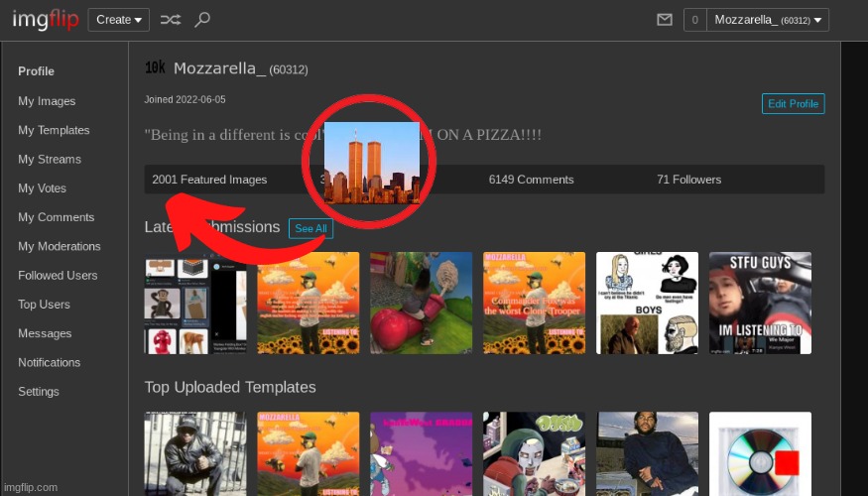This screenshot has height=496, width=868.
Task: Open the 6149 Comments link
Action: pos(531,180)
